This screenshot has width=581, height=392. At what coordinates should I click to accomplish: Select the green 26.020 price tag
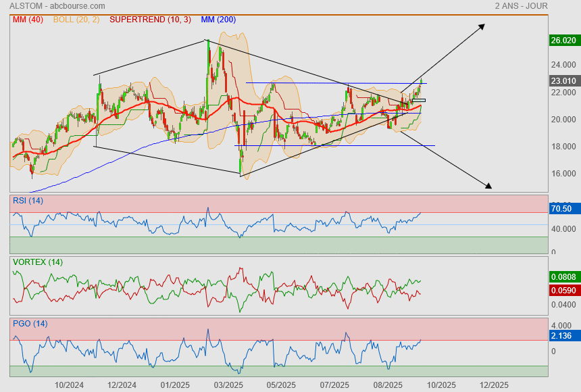point(563,41)
